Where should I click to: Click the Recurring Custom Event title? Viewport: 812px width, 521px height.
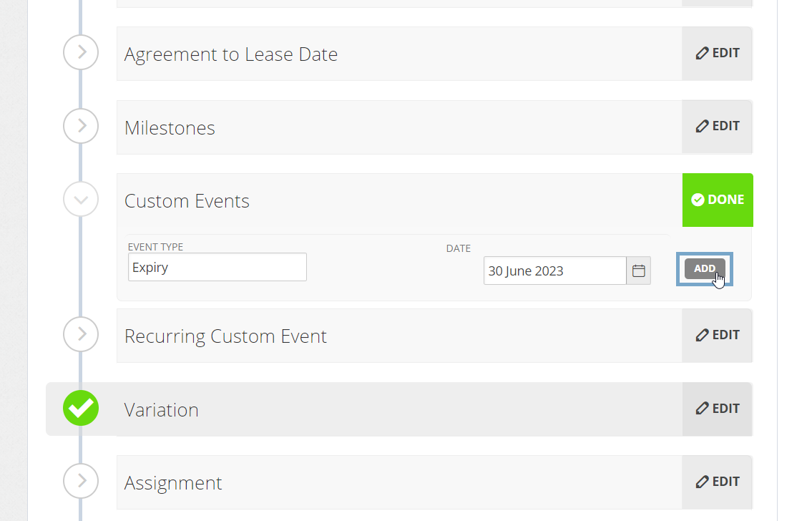coord(226,336)
